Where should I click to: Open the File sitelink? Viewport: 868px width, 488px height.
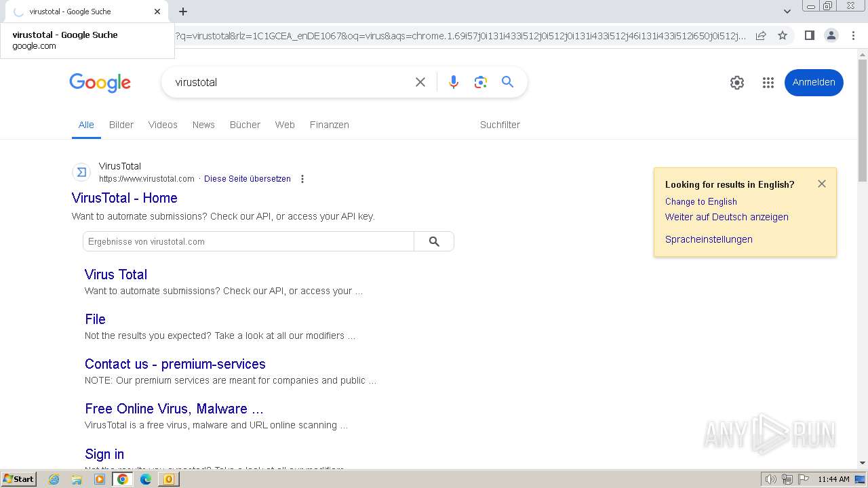tap(95, 319)
